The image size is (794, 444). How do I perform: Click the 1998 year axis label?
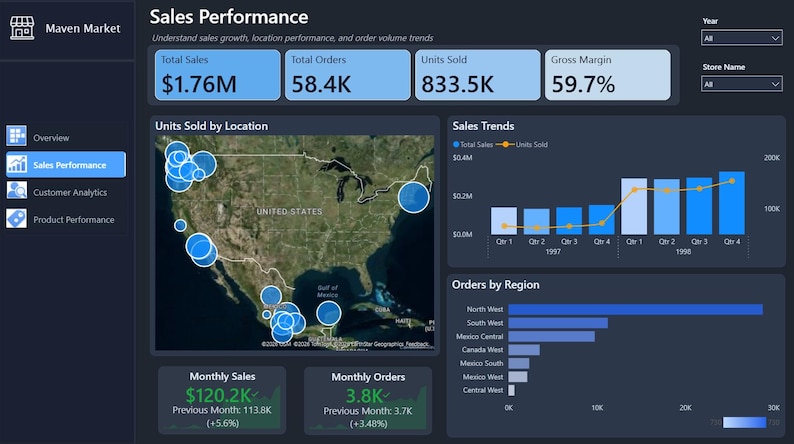(x=683, y=252)
